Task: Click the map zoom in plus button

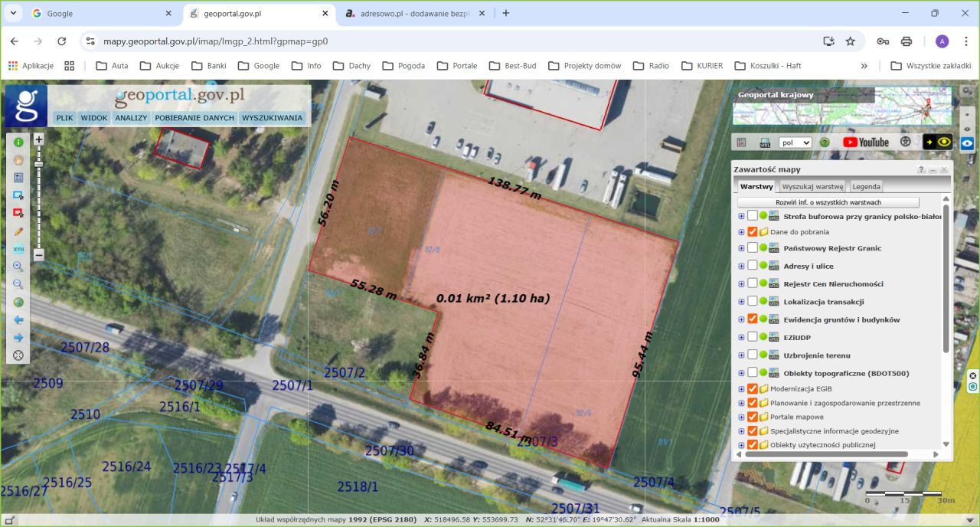Action: [x=39, y=139]
